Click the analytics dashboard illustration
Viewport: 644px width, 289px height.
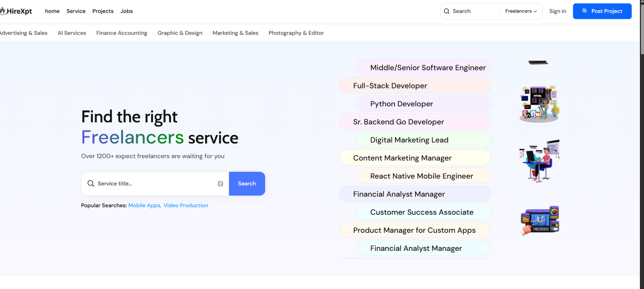click(539, 220)
